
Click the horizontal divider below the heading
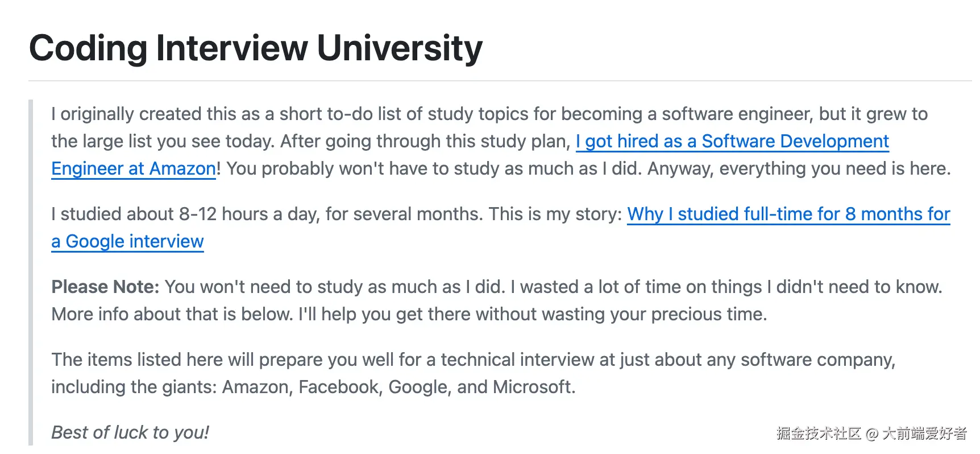[500, 81]
